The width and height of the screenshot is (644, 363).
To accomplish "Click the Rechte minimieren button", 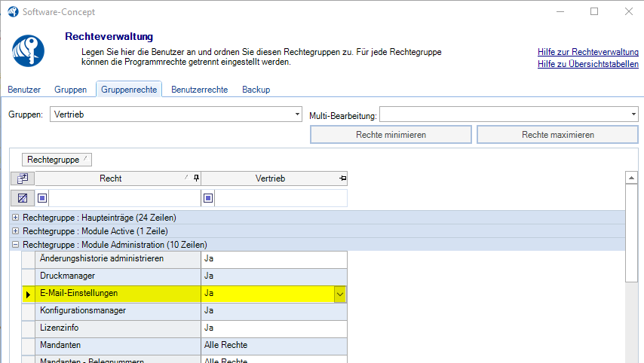I will (x=391, y=135).
